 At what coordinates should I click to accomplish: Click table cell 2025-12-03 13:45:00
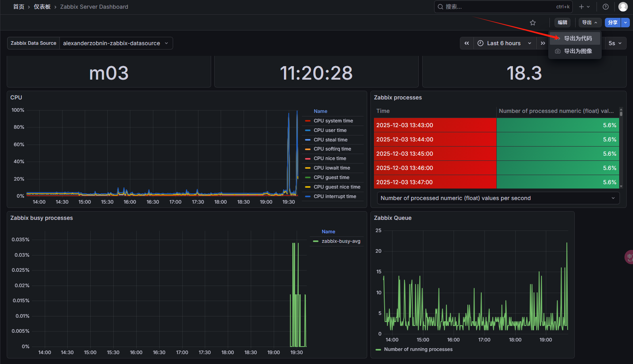[435, 154]
